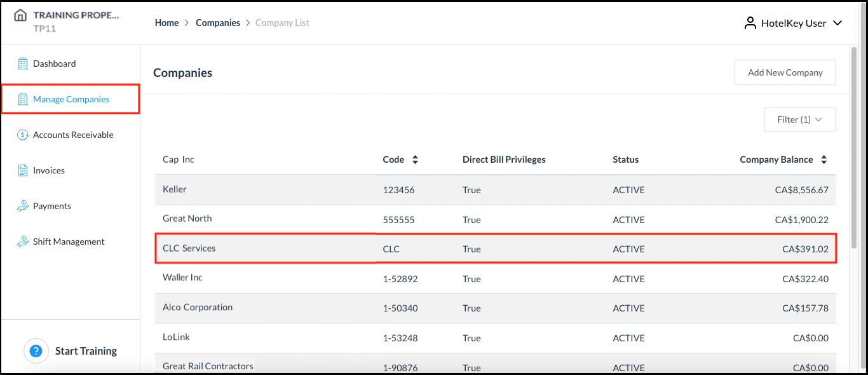Click the vertical scrollbar on the right
The height and width of the screenshot is (375, 868).
854,146
